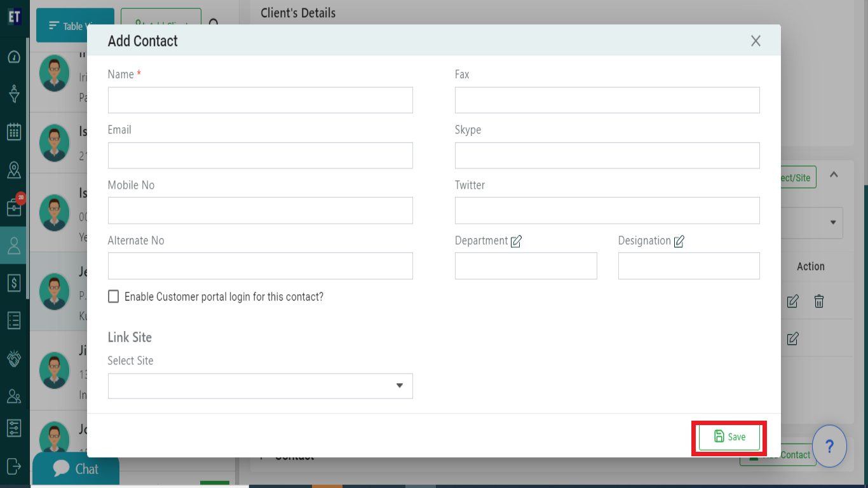Open the checklist icon in sidebar
Viewport: 868px width, 488px height.
14,320
